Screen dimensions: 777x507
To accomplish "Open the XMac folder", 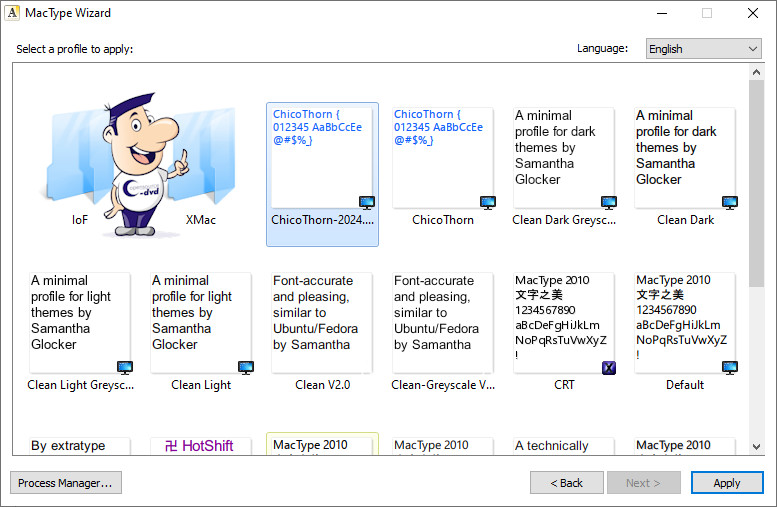I will click(201, 165).
